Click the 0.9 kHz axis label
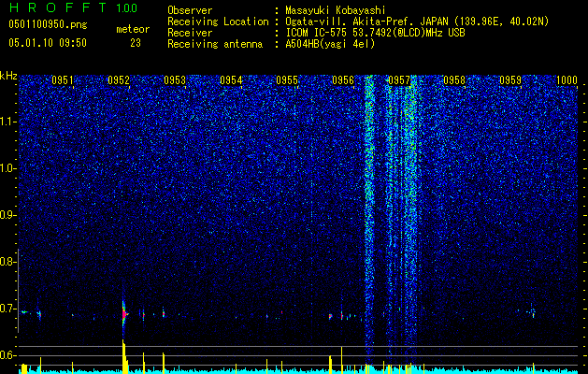This screenshot has width=588, height=374. click(x=7, y=215)
